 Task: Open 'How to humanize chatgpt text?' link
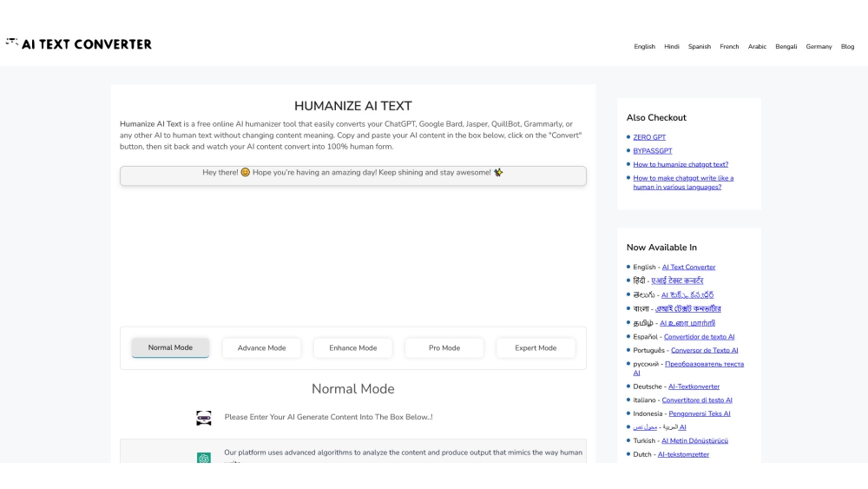[681, 164]
